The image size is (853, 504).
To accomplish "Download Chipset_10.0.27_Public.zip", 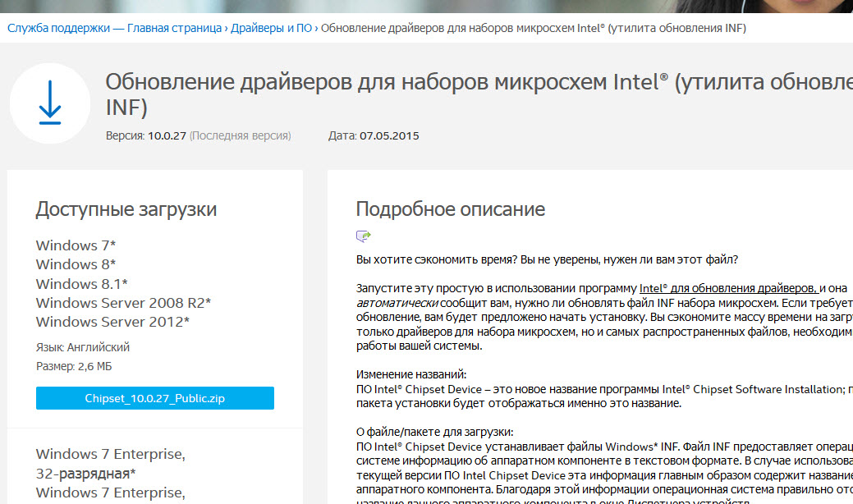I will tap(155, 399).
